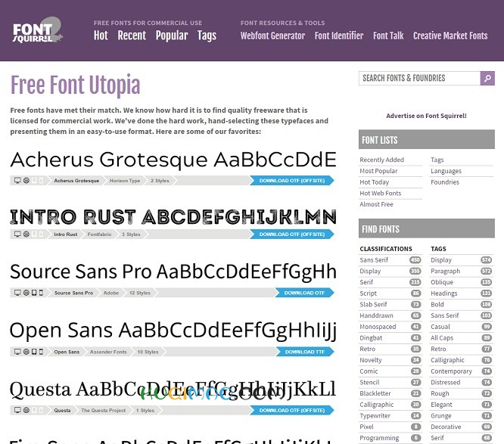
Task: Select the Paragraph tag
Action: (445, 271)
